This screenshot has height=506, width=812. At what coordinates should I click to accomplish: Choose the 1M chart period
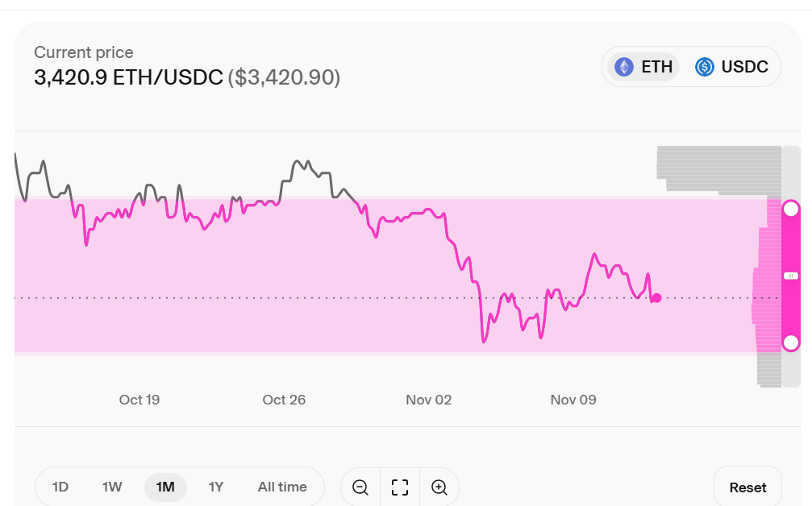[165, 487]
